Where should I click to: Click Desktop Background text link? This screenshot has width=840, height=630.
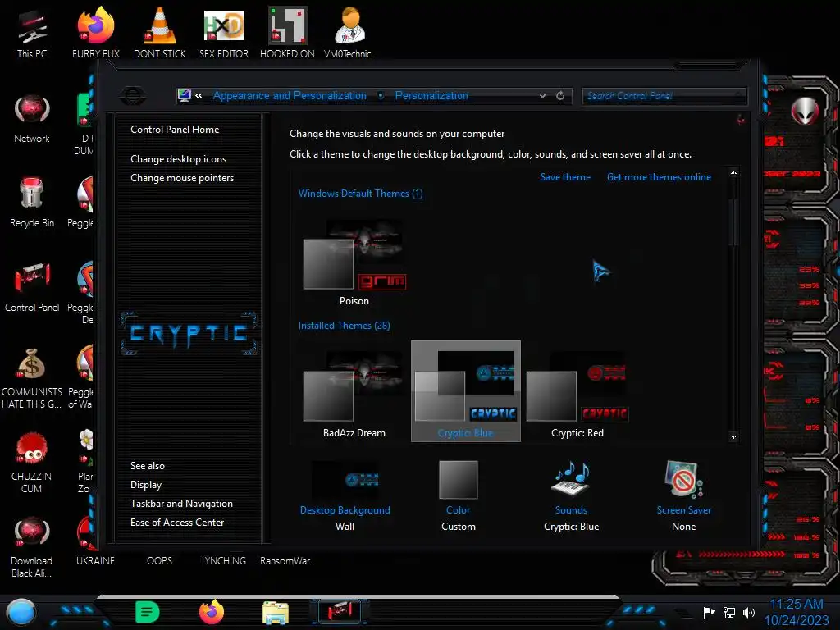pos(345,510)
